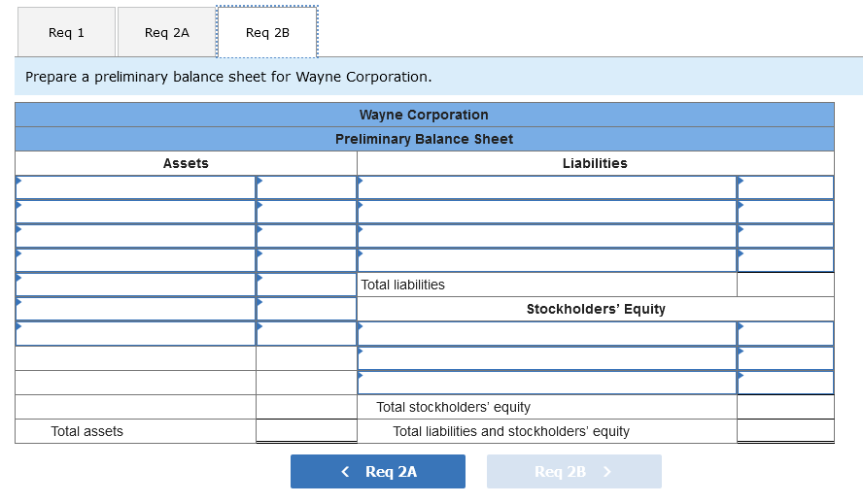Click the second liability amount field
863x504 pixels.
(785, 212)
